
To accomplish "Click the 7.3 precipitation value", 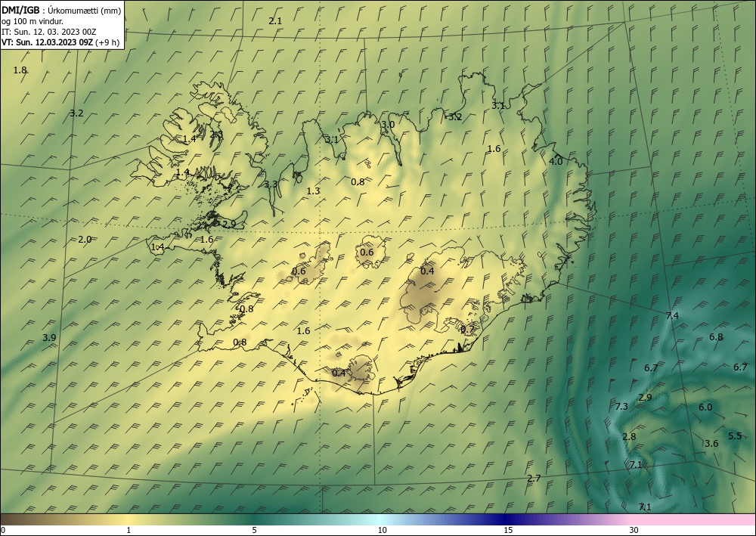I will [622, 406].
